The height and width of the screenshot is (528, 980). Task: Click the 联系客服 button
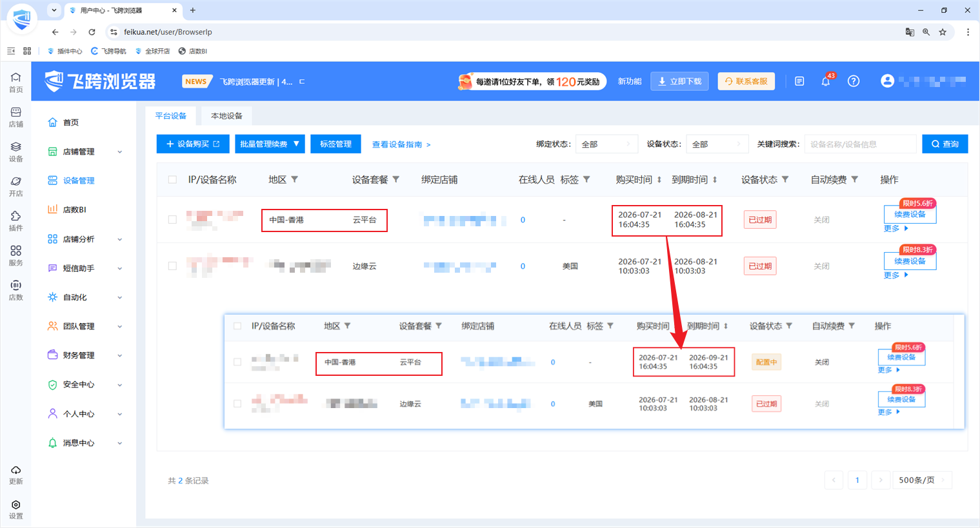point(746,81)
